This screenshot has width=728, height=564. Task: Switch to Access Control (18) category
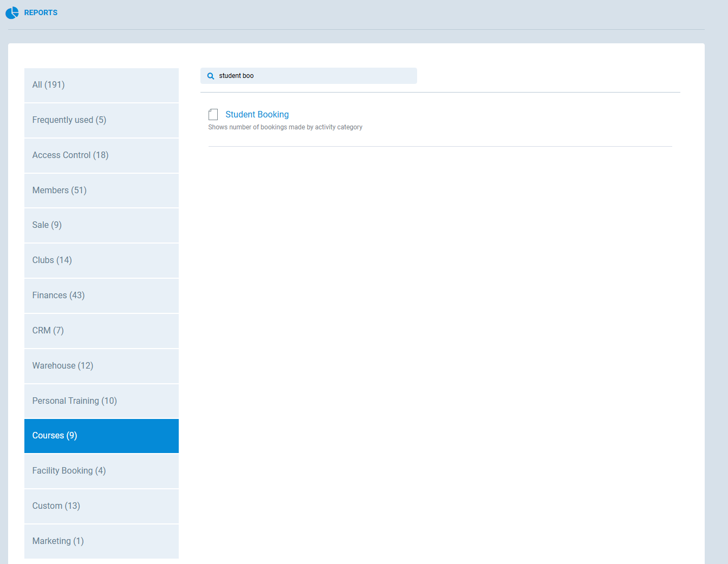pos(101,155)
